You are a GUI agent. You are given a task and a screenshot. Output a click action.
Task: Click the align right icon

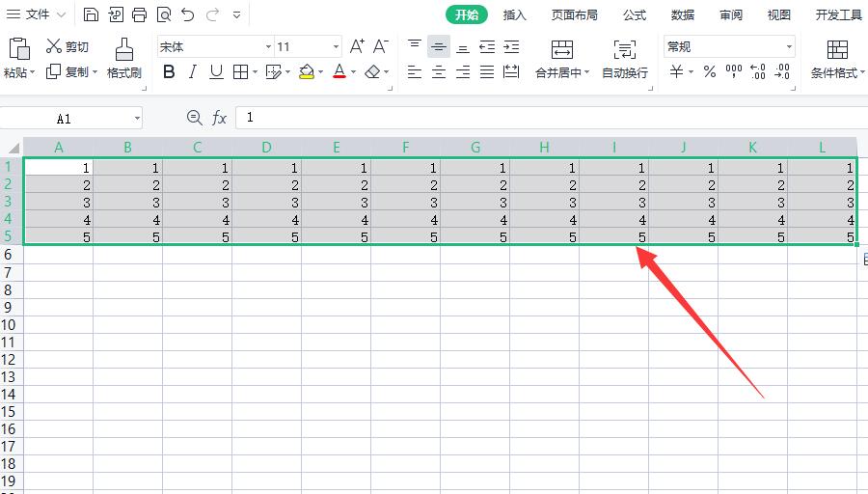point(463,71)
